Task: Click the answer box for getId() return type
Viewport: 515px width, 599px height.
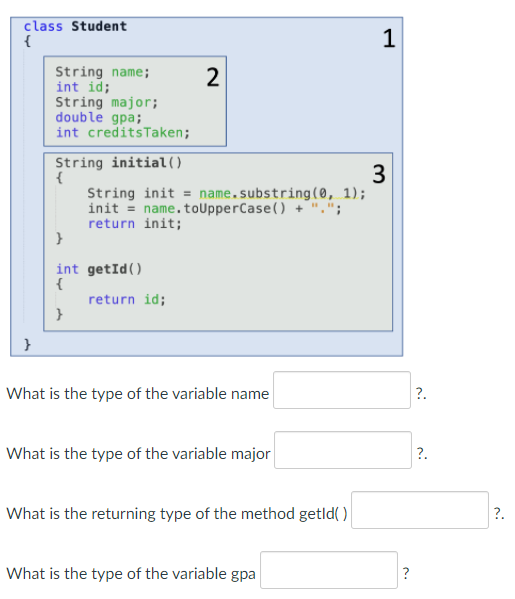Action: coord(420,510)
